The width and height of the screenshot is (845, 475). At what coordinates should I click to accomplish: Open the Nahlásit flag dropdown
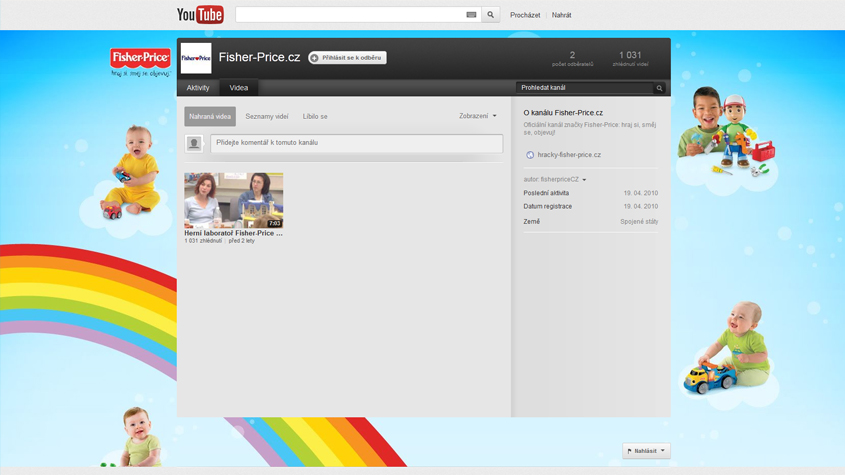coord(646,451)
